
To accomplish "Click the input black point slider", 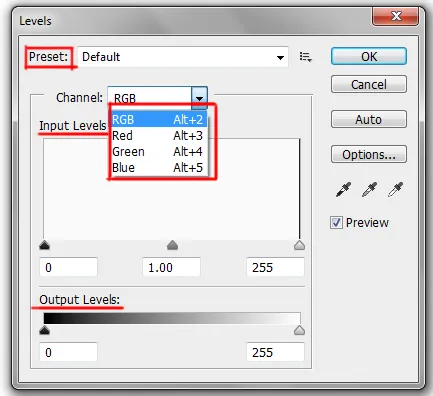I will click(x=44, y=245).
